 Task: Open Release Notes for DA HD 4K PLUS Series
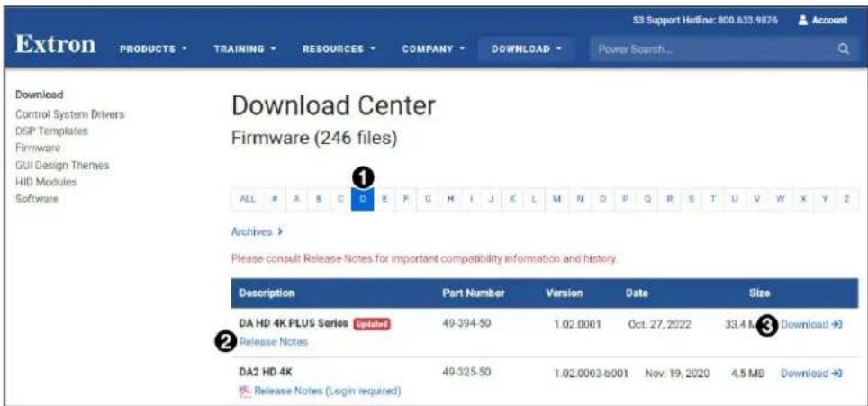click(x=274, y=342)
